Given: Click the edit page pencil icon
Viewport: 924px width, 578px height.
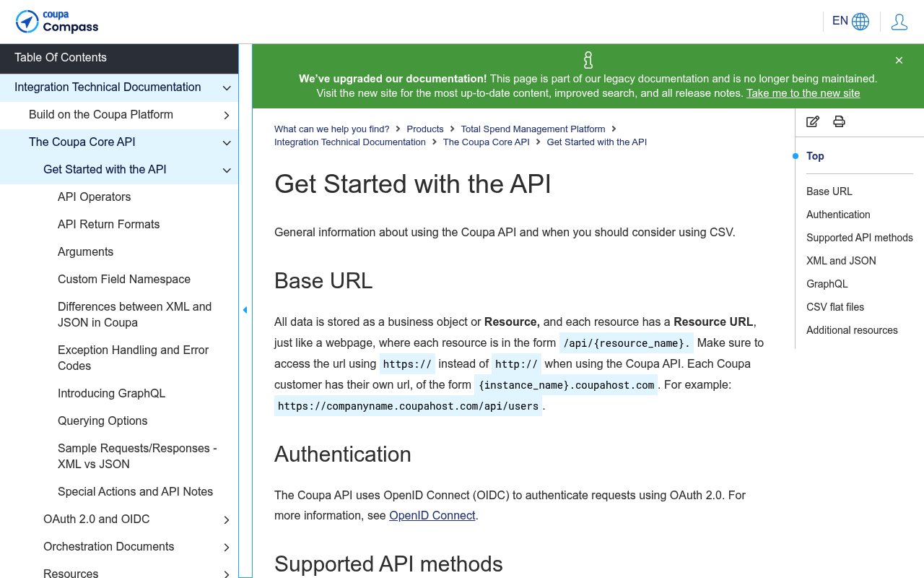Looking at the screenshot, I should [x=813, y=121].
